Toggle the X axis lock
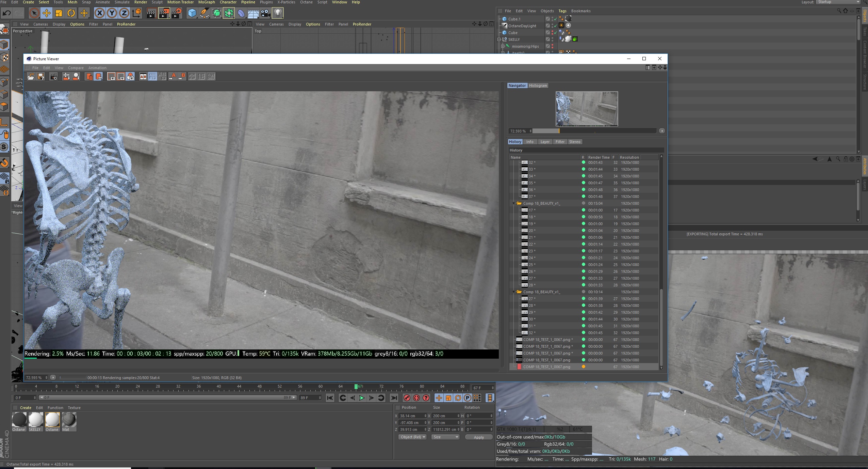The height and width of the screenshot is (469, 868). (x=99, y=13)
